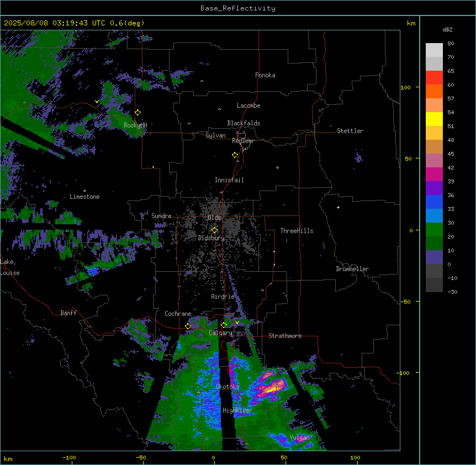Image resolution: width=476 pixels, height=465 pixels.
Task: Click the blue echo cell northeast of Banff
Action: coord(93,271)
